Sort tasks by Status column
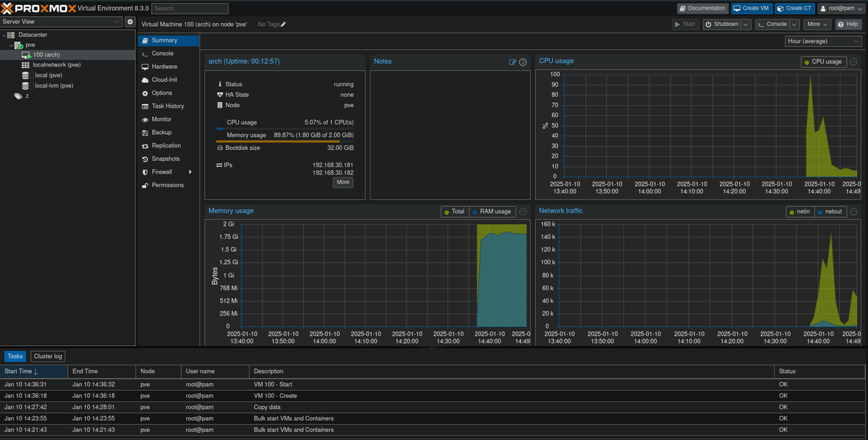This screenshot has width=868, height=440. (x=820, y=371)
